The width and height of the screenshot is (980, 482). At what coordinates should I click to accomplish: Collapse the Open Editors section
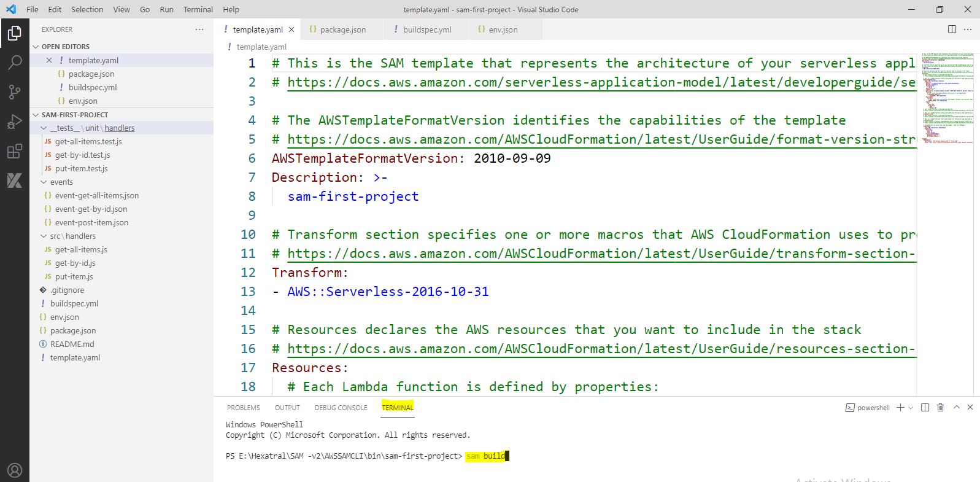coord(36,47)
